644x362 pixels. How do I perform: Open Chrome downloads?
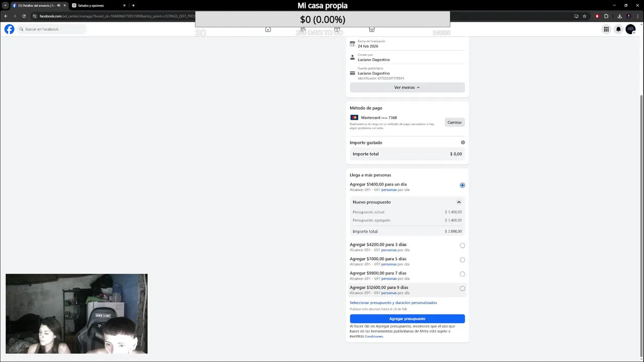619,16
